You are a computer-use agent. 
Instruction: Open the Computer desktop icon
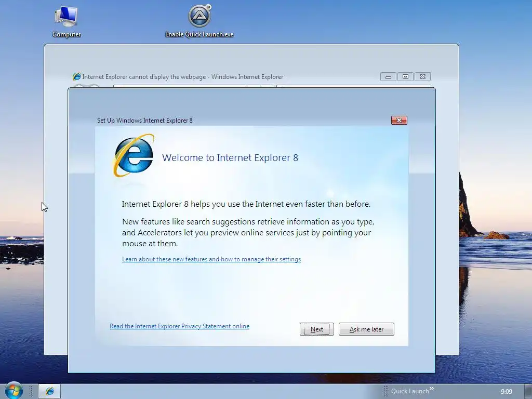point(66,21)
